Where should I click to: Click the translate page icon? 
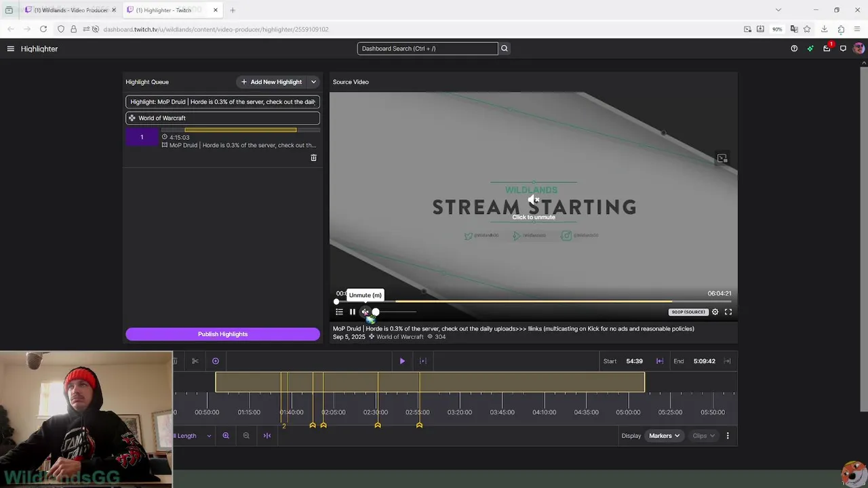coord(793,29)
